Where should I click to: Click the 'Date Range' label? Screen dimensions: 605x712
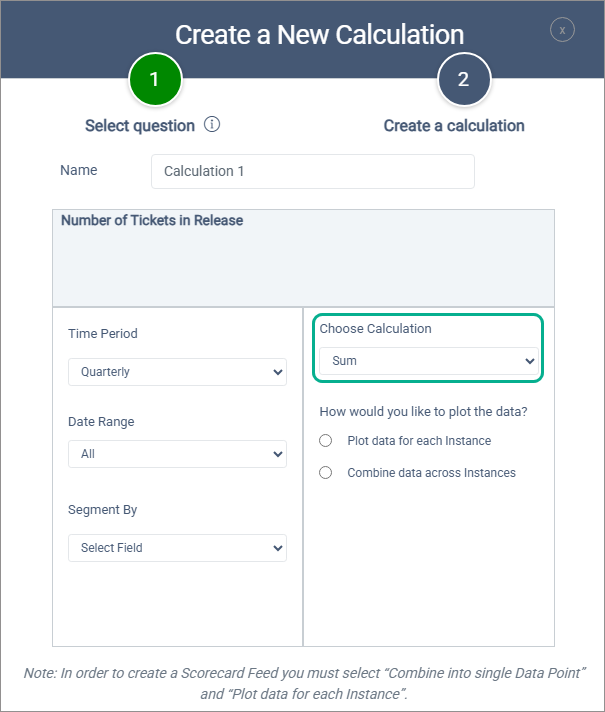coord(101,422)
